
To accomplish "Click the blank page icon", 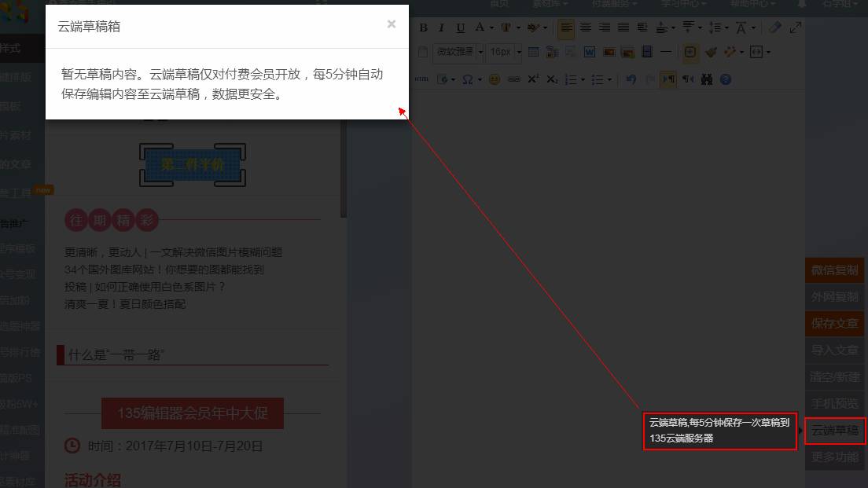I will [x=423, y=52].
